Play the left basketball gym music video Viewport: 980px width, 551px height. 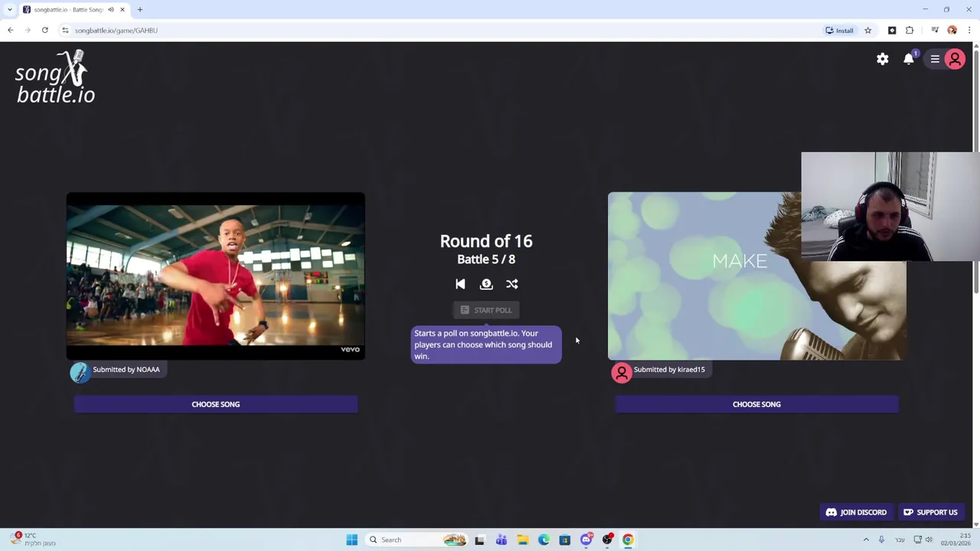coord(216,276)
